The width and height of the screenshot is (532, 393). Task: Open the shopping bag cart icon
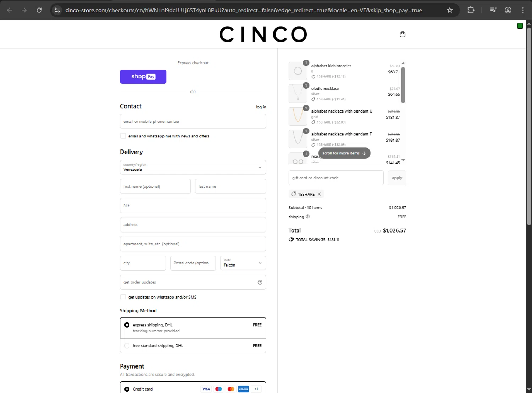403,34
